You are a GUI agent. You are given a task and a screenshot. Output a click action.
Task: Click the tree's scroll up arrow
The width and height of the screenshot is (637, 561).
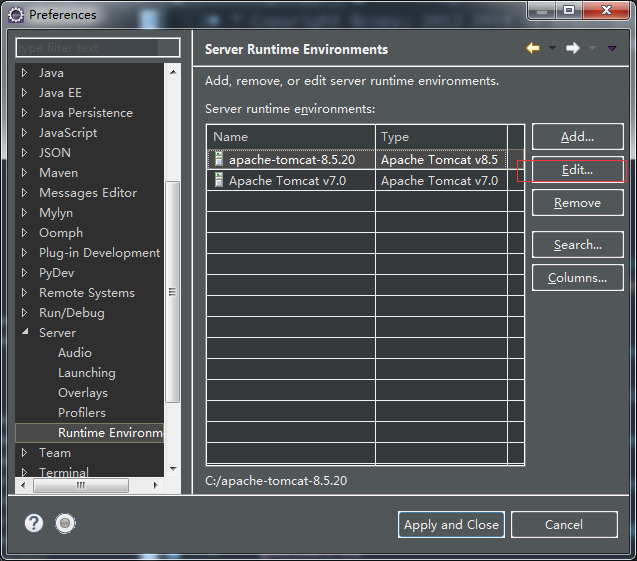pyautogui.click(x=173, y=72)
